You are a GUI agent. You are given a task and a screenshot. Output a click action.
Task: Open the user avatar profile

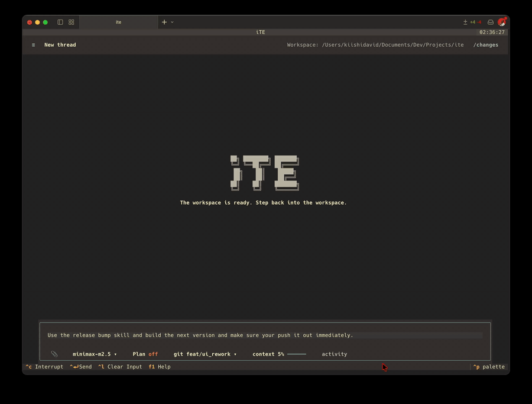pyautogui.click(x=502, y=22)
